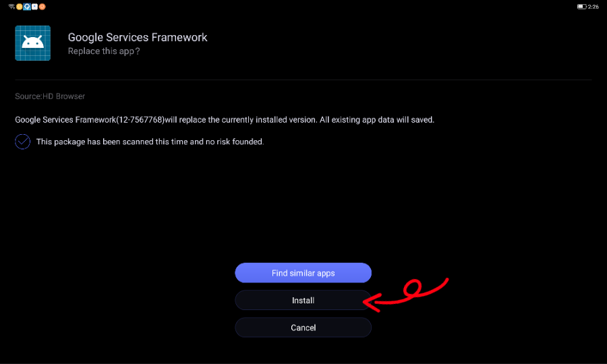Tap the version replacement description text
The width and height of the screenshot is (607, 364).
[225, 120]
